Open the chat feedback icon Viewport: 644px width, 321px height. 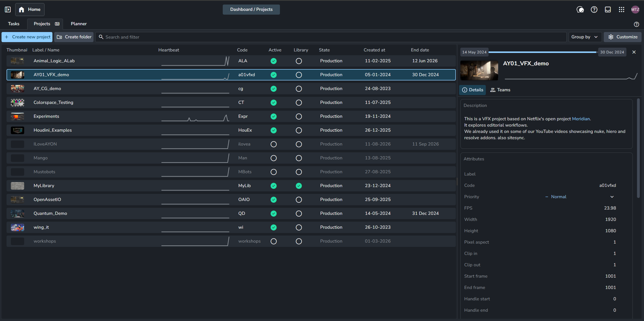580,10
